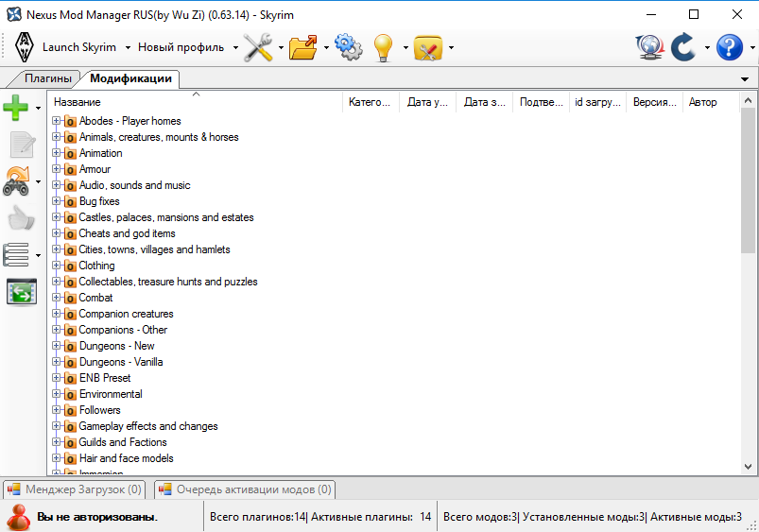Expand the Animation category node
759x532 pixels.
click(x=56, y=152)
